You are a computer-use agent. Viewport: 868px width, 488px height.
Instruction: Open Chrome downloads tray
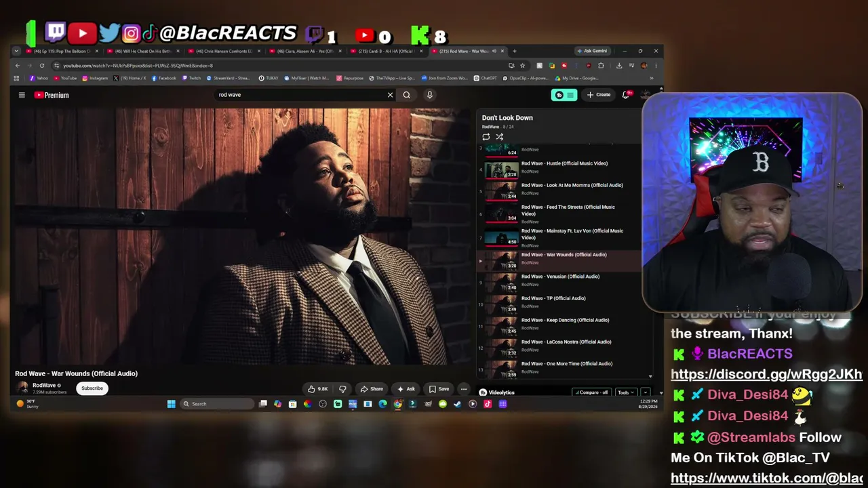click(619, 66)
